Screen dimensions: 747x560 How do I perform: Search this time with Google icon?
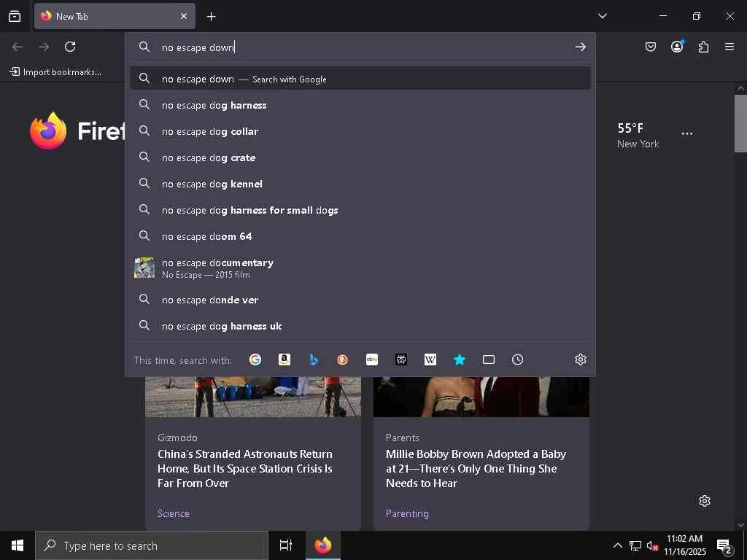(255, 359)
